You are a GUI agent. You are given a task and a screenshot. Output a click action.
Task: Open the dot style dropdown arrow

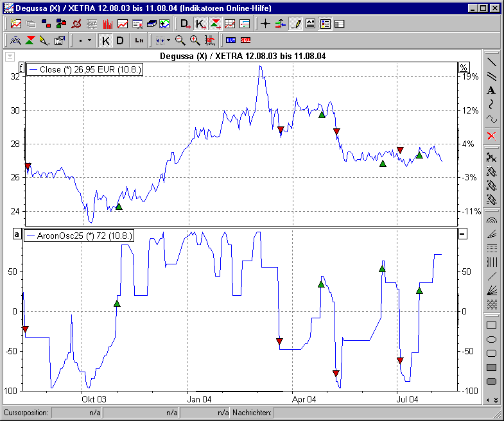pyautogui.click(x=89, y=40)
